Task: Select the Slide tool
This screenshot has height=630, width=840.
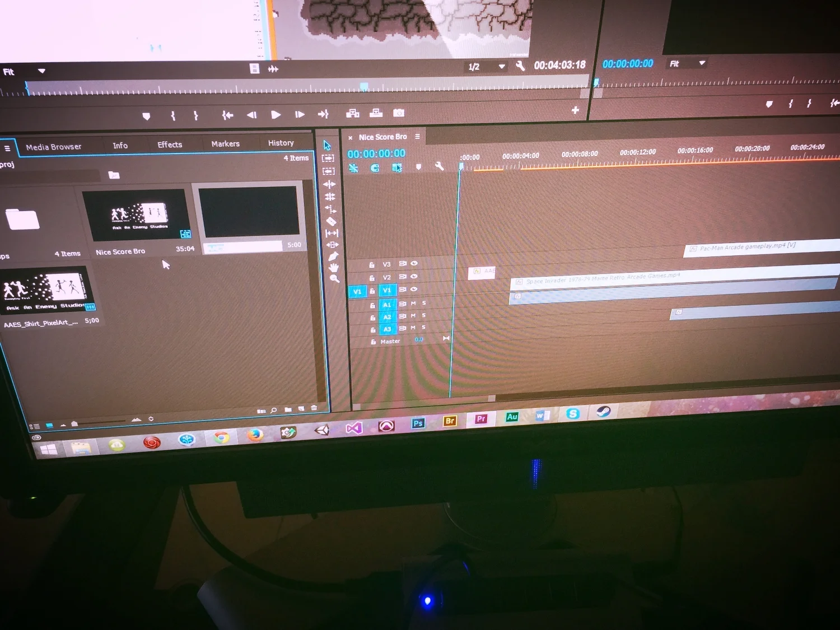Action: (333, 245)
